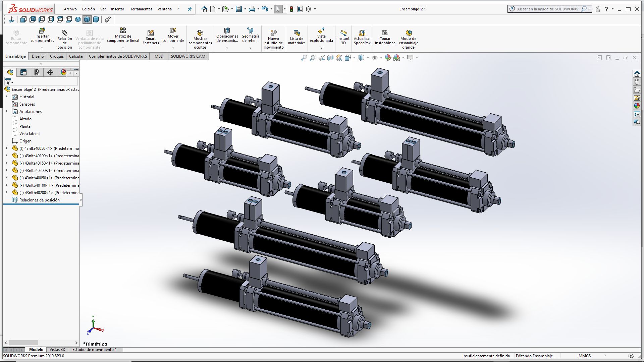Click Actualizar SpeedPak
Screen dimensions: 644x362
(362, 37)
